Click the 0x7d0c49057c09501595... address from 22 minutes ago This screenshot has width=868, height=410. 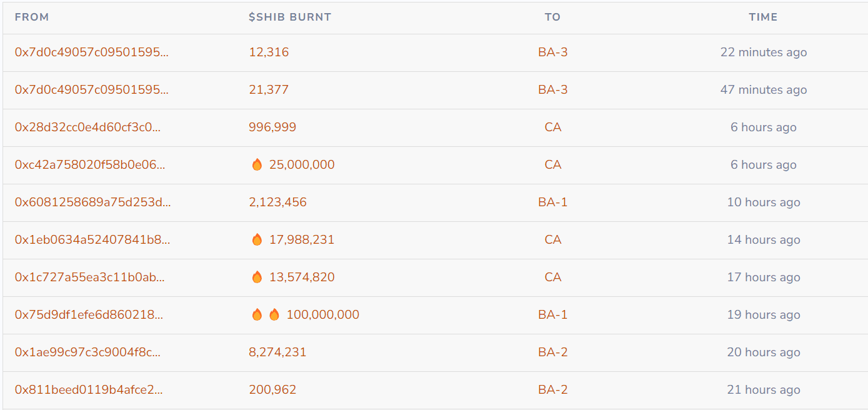tap(92, 52)
